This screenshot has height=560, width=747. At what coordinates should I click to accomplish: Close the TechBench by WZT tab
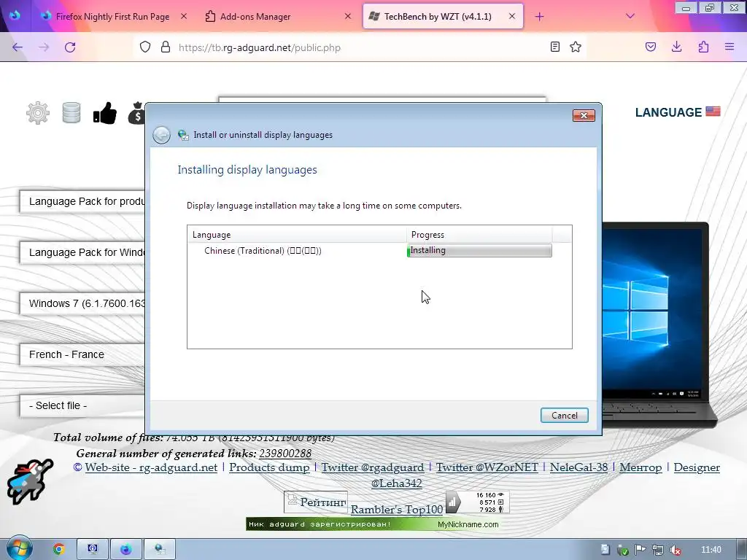[511, 16]
